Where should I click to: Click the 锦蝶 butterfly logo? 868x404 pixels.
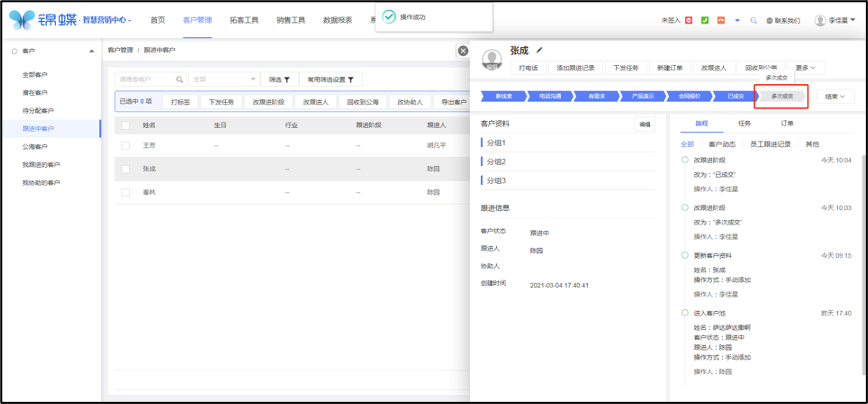pos(22,20)
